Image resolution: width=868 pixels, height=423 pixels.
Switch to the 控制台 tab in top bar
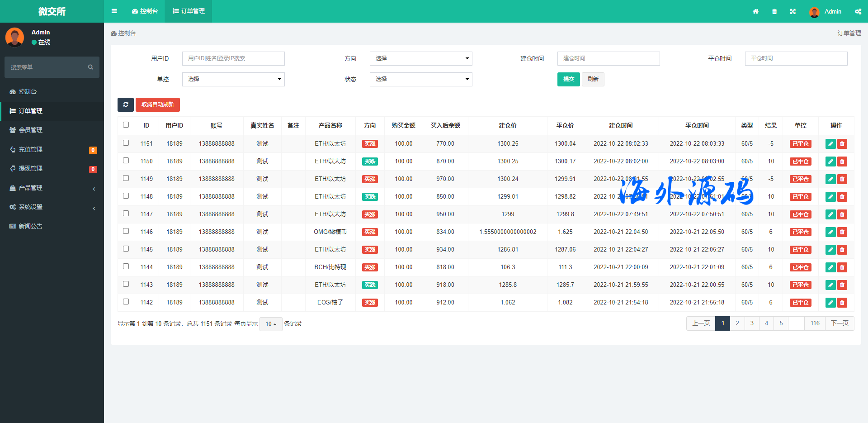point(145,11)
